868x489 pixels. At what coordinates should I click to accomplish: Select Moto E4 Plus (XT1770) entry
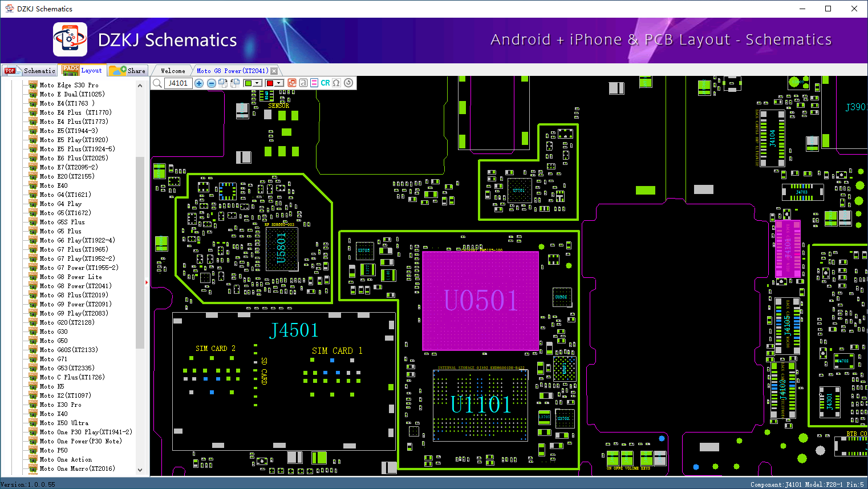(76, 112)
